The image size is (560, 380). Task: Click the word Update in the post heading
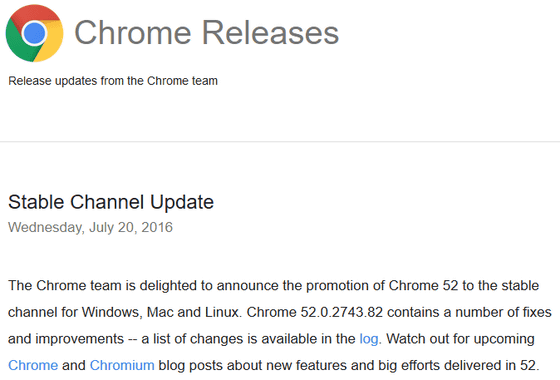tap(182, 203)
